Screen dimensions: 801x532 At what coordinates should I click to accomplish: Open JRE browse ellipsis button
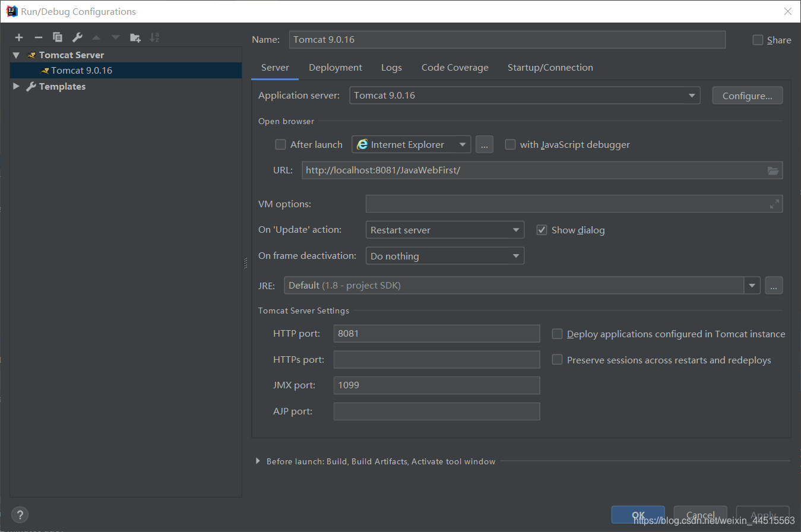click(774, 286)
